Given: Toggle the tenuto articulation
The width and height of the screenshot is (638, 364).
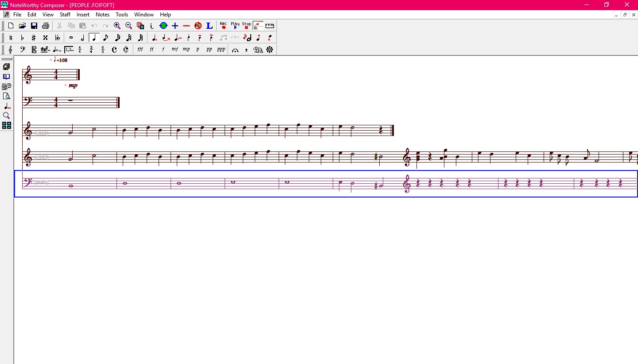Looking at the screenshot, I should tap(200, 38).
